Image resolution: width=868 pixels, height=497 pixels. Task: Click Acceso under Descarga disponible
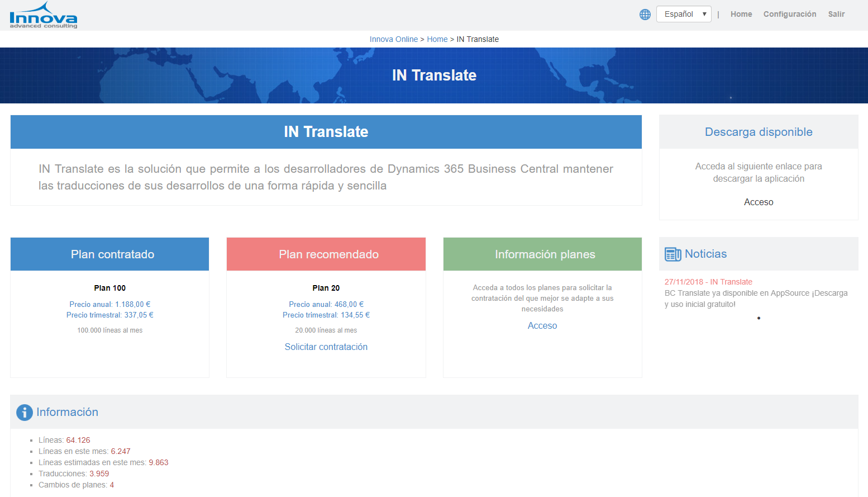[x=759, y=202]
